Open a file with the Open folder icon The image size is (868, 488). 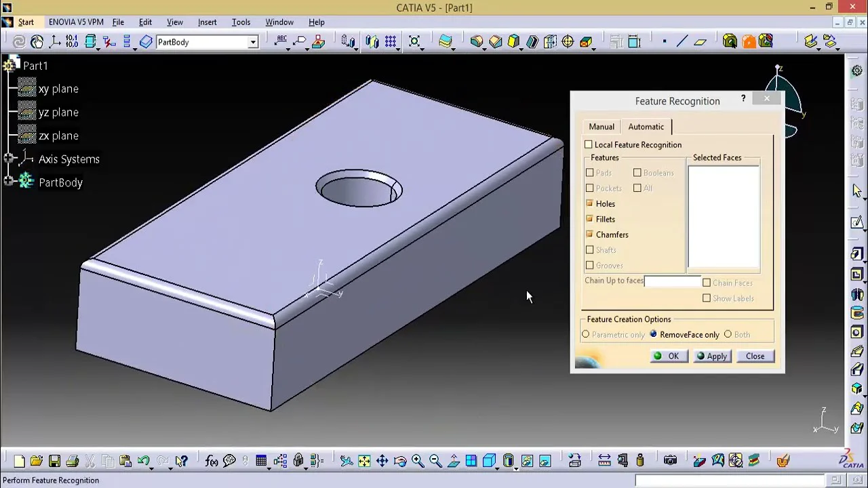37,462
